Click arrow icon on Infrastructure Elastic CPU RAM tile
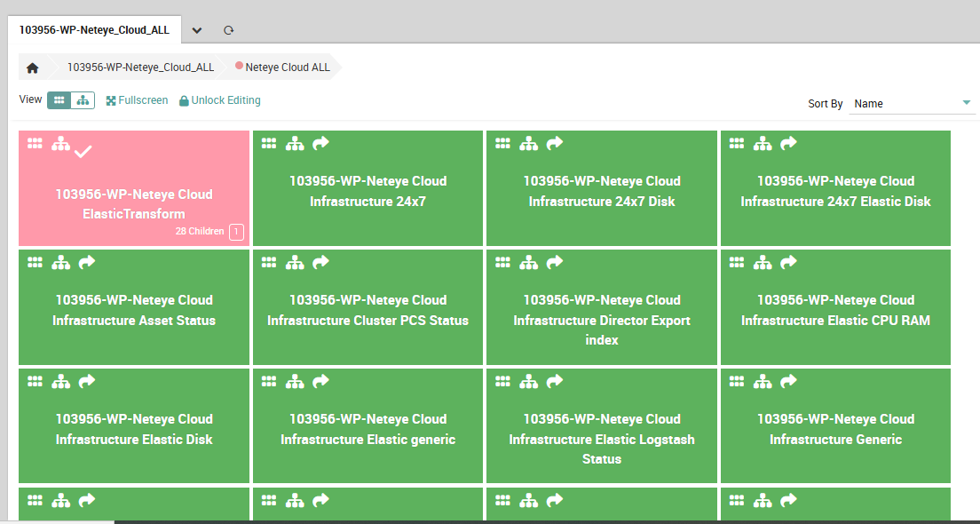This screenshot has height=524, width=980. pos(788,262)
